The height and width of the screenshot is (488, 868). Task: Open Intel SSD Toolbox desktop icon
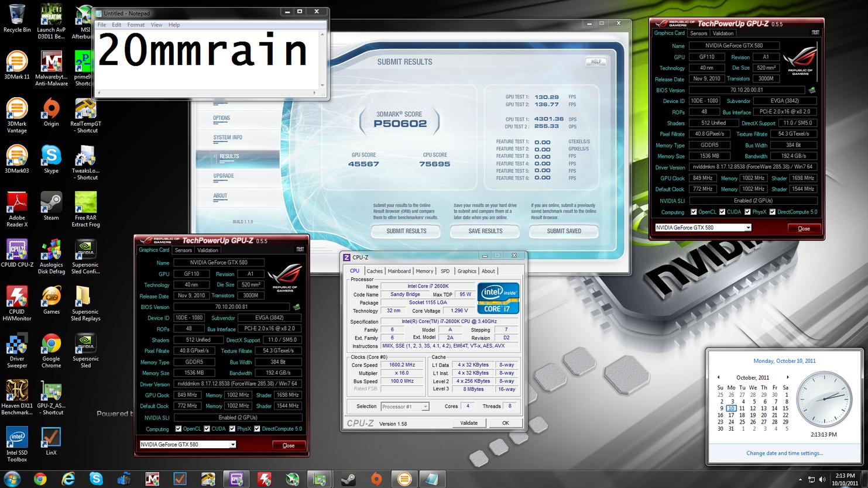point(17,445)
